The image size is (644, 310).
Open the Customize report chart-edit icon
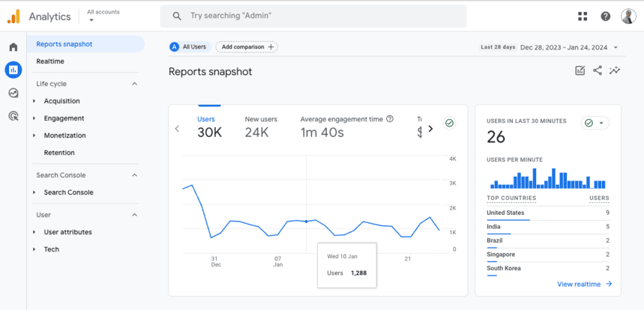click(580, 70)
